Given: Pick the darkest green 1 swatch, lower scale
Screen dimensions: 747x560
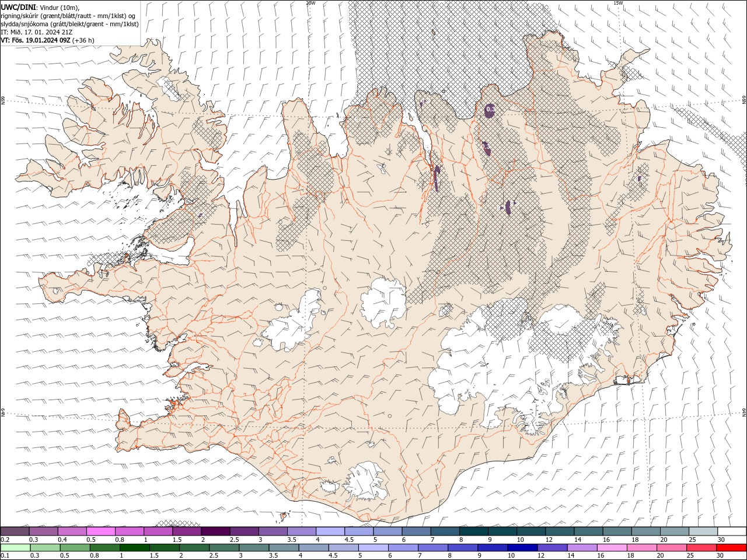Looking at the screenshot, I should tap(134, 548).
